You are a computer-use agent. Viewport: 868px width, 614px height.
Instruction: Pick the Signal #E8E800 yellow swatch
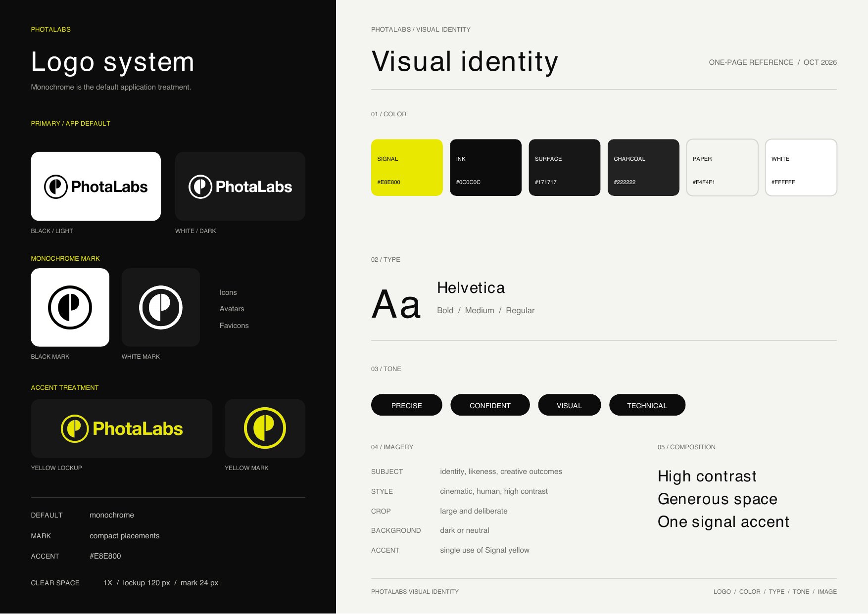coord(407,167)
